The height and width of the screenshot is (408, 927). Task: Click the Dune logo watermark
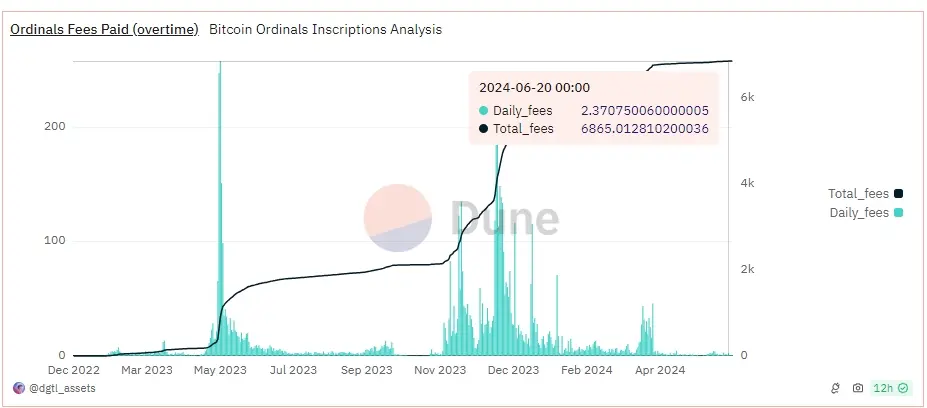(460, 218)
